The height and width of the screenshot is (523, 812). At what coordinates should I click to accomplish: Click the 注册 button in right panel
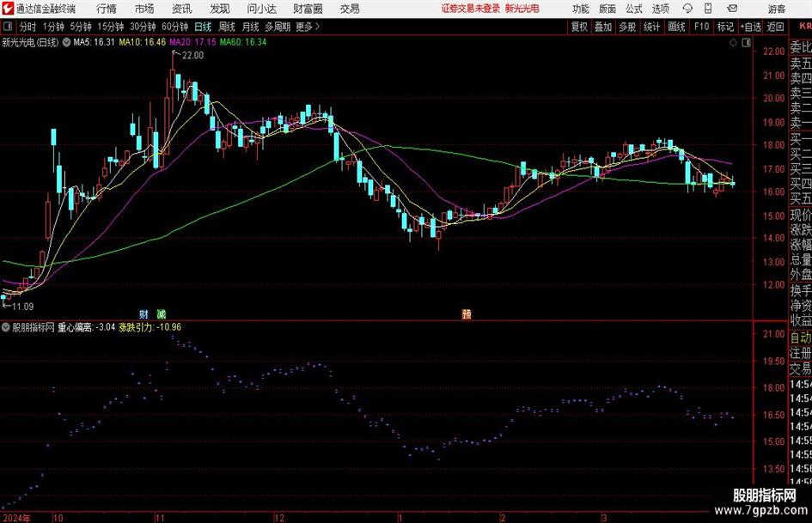pyautogui.click(x=801, y=353)
